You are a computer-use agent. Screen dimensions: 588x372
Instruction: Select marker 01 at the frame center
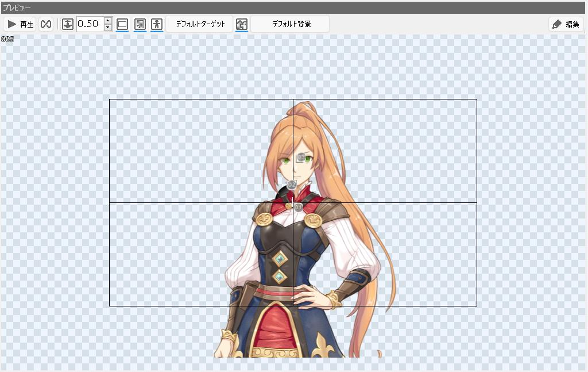(298, 208)
